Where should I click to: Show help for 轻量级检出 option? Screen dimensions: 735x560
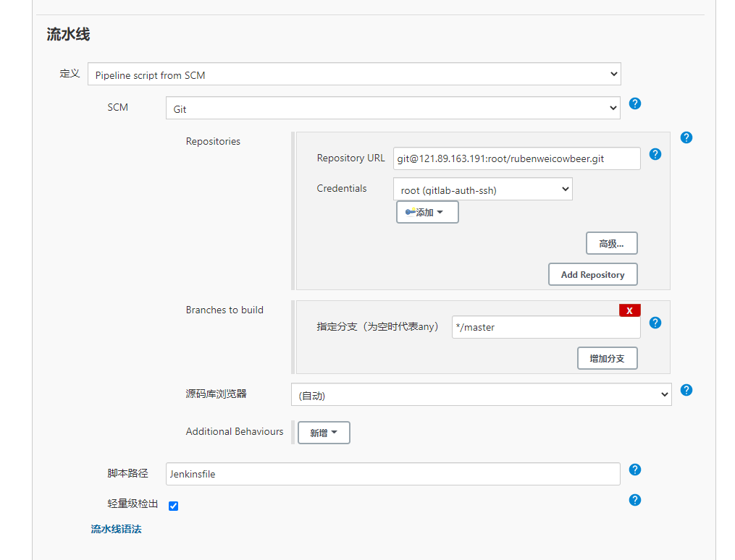tap(635, 500)
